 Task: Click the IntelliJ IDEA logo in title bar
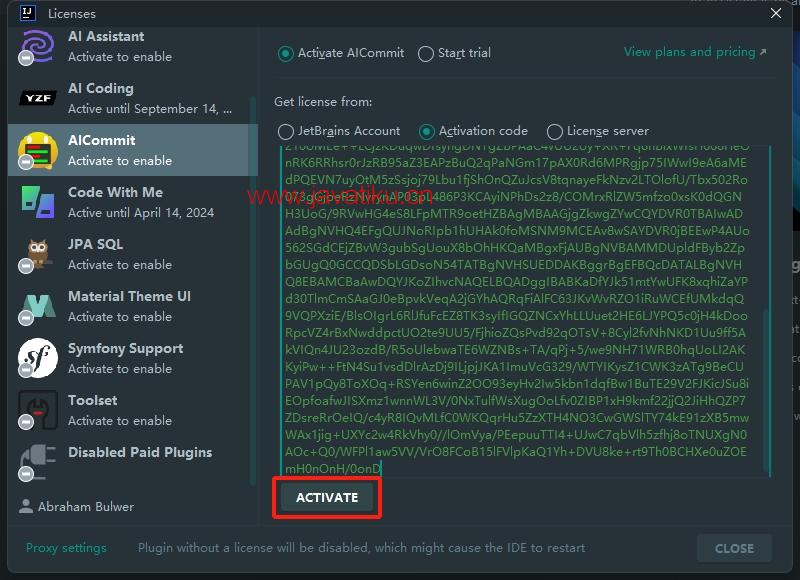[x=28, y=13]
